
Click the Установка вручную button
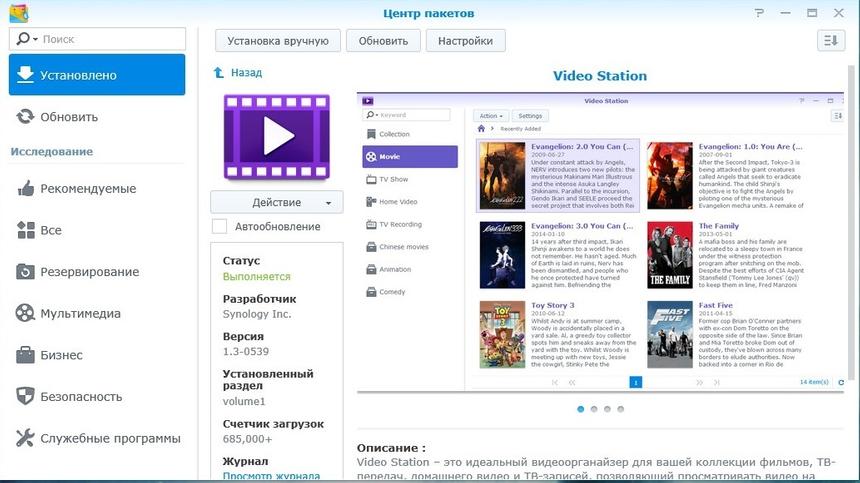278,41
